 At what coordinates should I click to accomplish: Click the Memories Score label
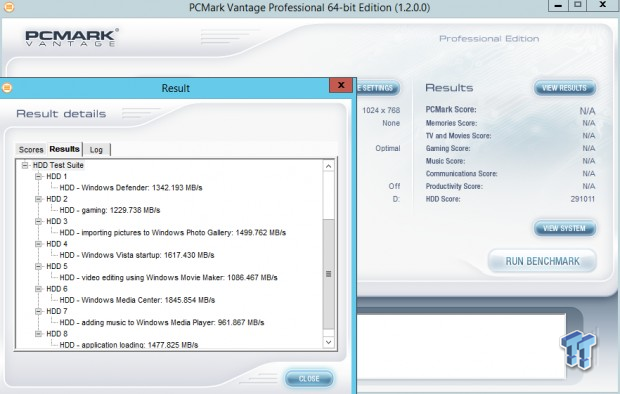(x=451, y=123)
